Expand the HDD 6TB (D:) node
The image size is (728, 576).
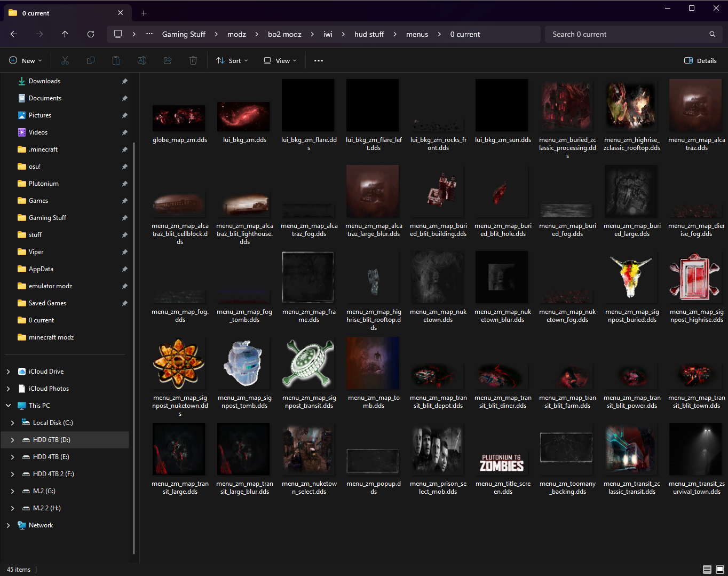[12, 440]
